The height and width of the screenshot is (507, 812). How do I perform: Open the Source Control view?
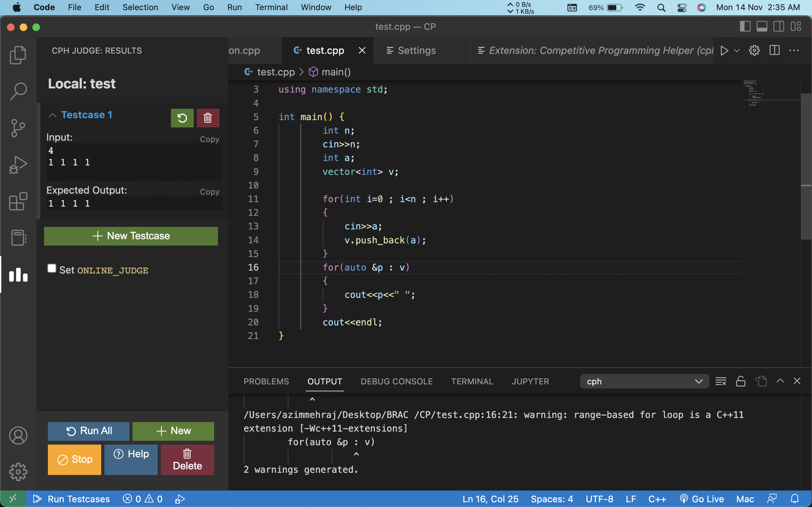[18, 128]
